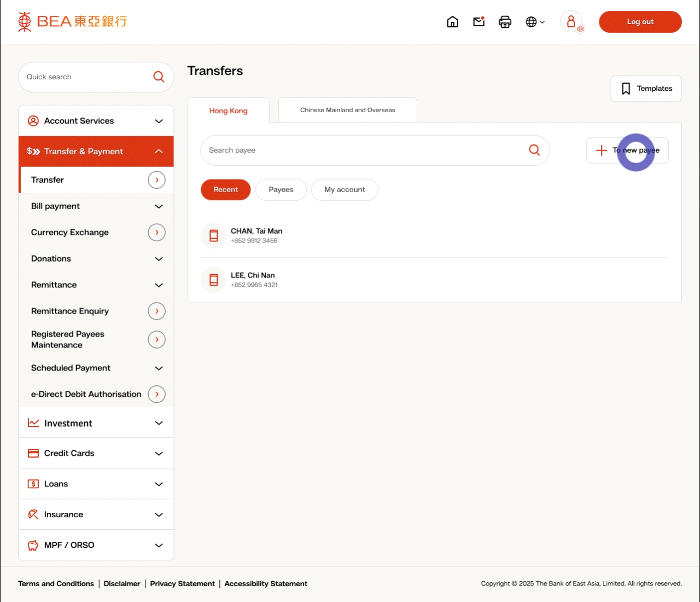This screenshot has height=602, width=700.
Task: Open the language globe dropdown
Action: [535, 22]
